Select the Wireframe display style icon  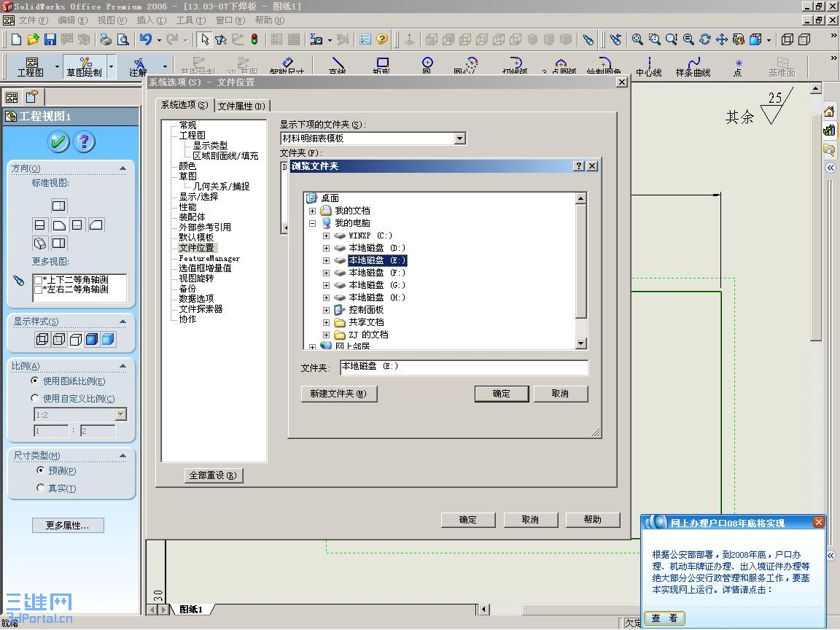[42, 339]
